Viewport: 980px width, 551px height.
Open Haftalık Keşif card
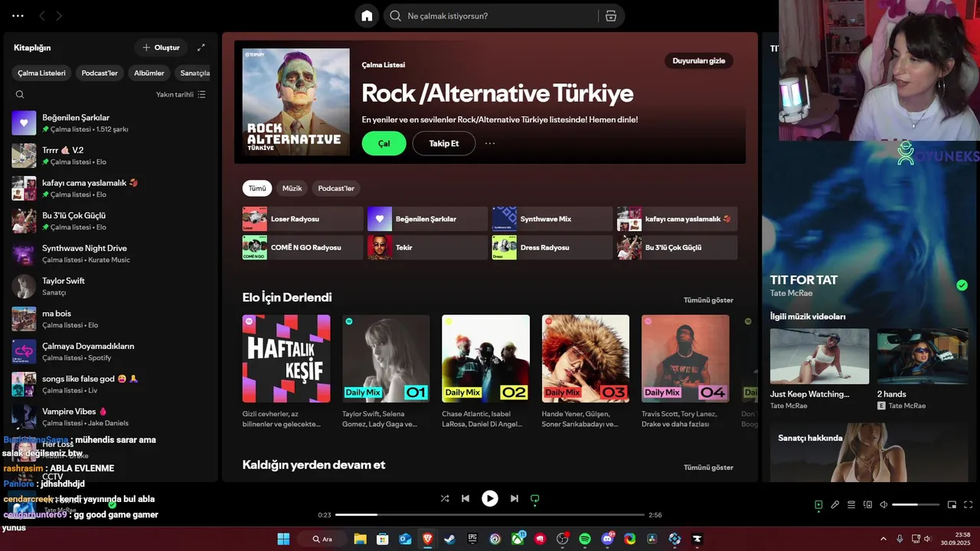coord(286,371)
